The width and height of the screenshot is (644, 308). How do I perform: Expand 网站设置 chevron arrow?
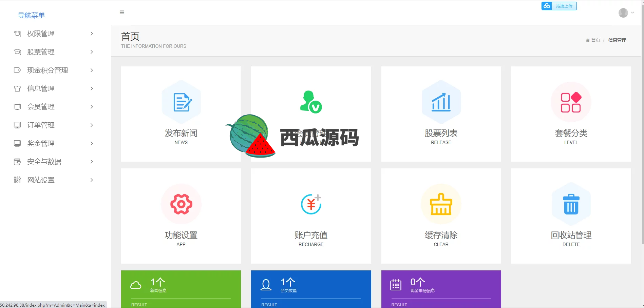coord(92,180)
